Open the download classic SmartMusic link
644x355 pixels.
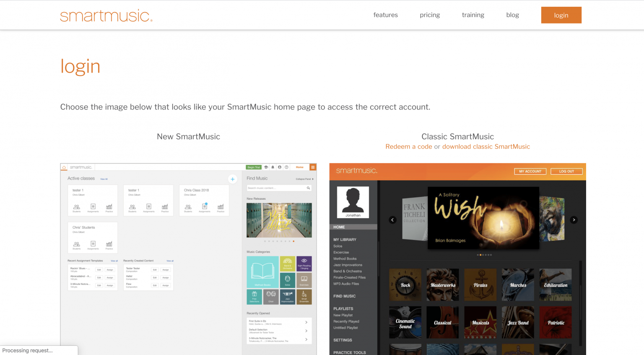[486, 146]
